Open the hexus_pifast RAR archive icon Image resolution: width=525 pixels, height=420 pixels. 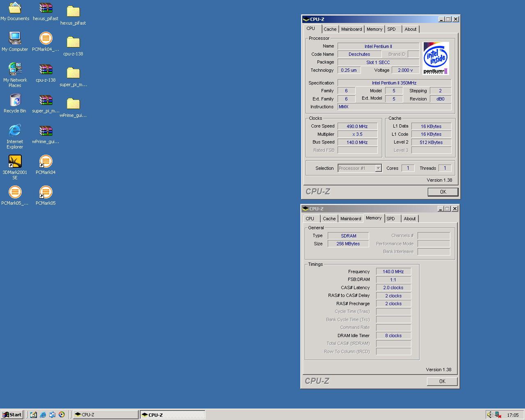46,11
